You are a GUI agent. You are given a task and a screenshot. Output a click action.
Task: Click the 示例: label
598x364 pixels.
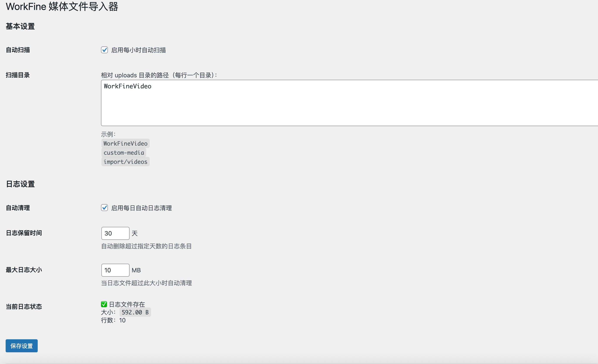point(108,134)
